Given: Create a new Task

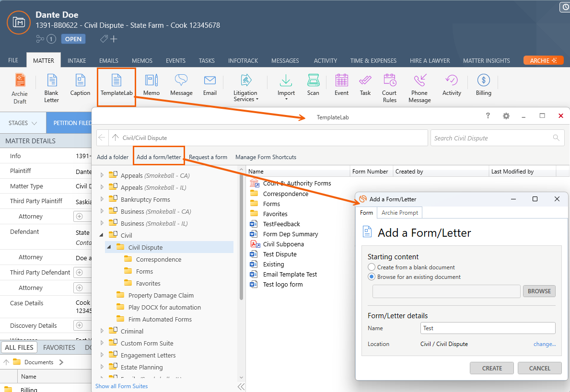Looking at the screenshot, I should 365,85.
